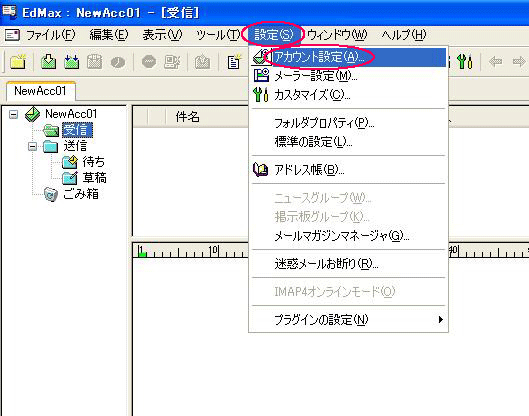The height and width of the screenshot is (416, 529).
Task: Open プラグインの設定(N) menu entry
Action: pos(349,320)
